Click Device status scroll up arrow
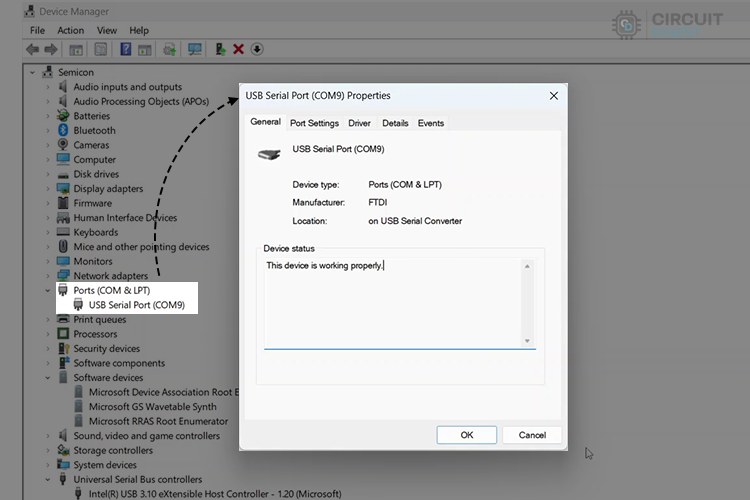The image size is (750, 500). click(527, 266)
